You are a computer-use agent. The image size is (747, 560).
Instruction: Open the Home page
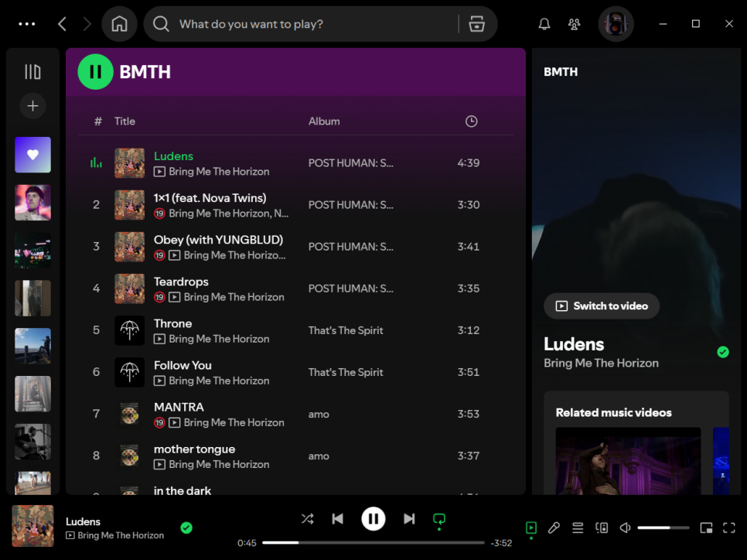(x=119, y=24)
